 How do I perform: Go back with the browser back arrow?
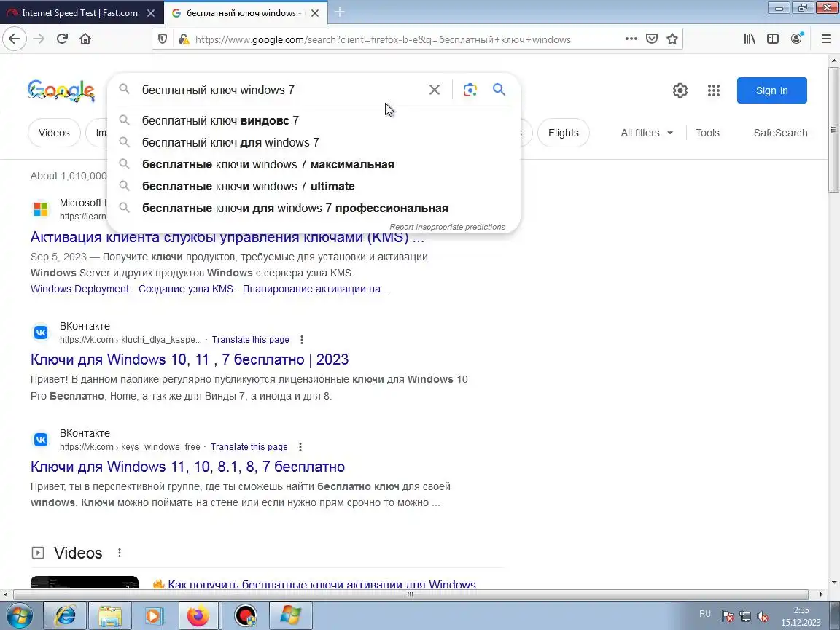(x=15, y=39)
